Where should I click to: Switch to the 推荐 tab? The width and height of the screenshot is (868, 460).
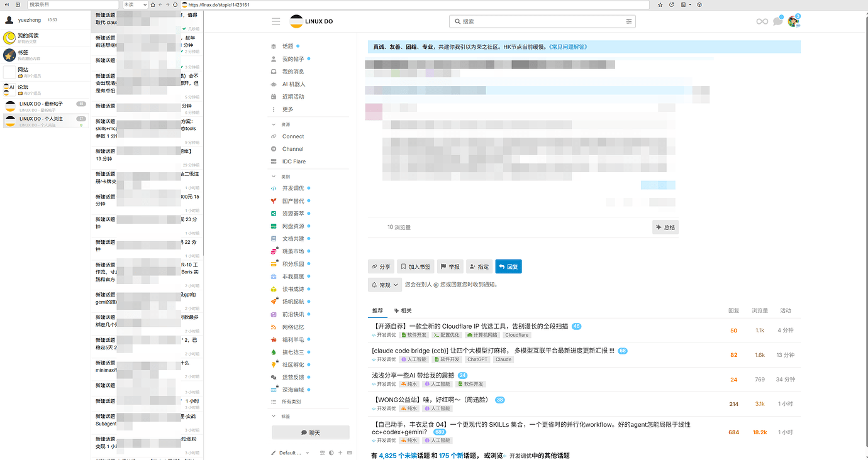click(x=377, y=310)
